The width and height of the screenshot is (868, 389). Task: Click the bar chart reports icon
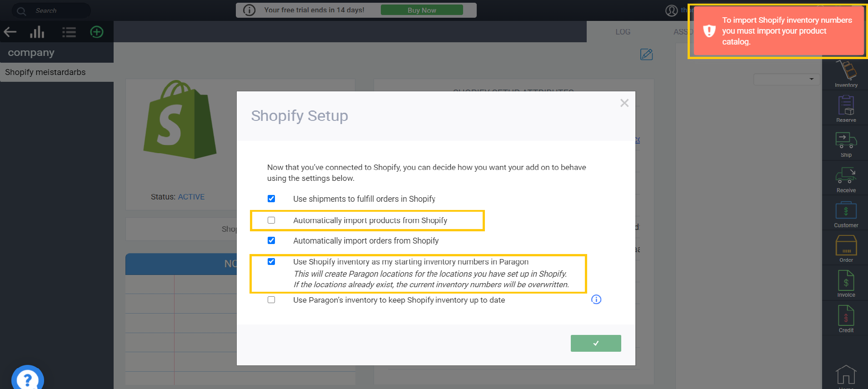pyautogui.click(x=37, y=32)
